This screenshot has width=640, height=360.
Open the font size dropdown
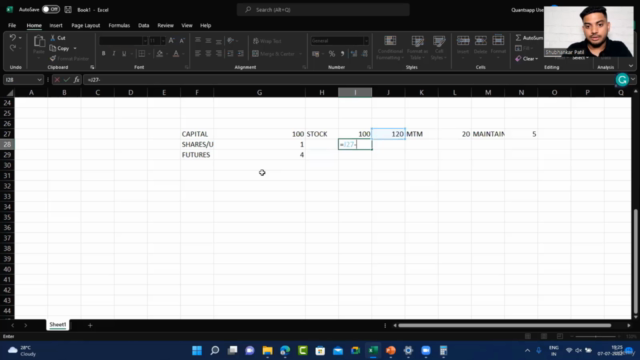coord(163,40)
